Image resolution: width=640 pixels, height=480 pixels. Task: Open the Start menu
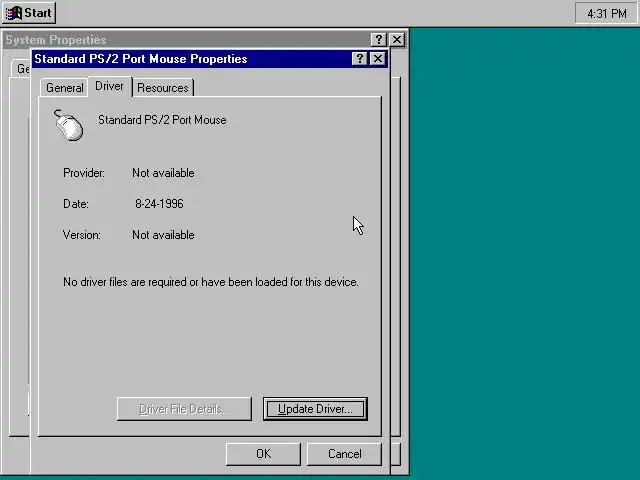tap(29, 13)
